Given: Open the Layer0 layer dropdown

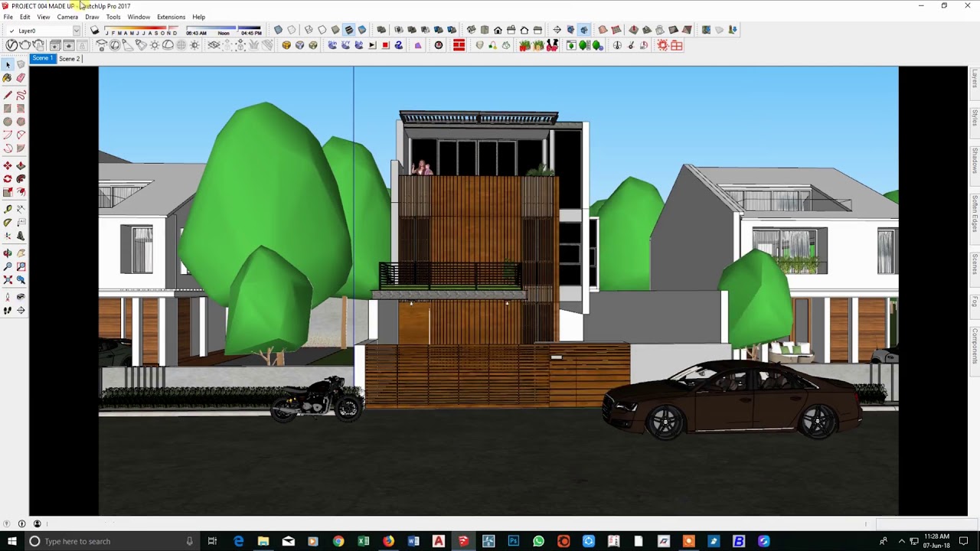Looking at the screenshot, I should [77, 31].
